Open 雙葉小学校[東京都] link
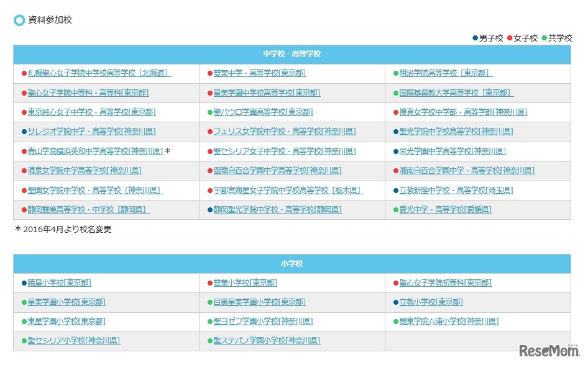Screen dimensions: 588x365 coord(246,283)
